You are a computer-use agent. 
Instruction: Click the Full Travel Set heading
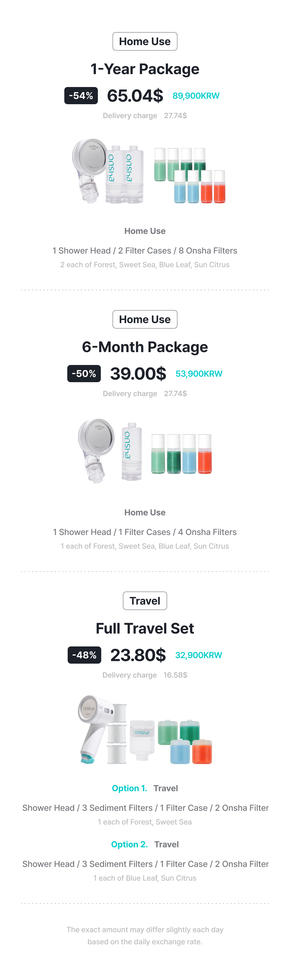click(x=145, y=628)
